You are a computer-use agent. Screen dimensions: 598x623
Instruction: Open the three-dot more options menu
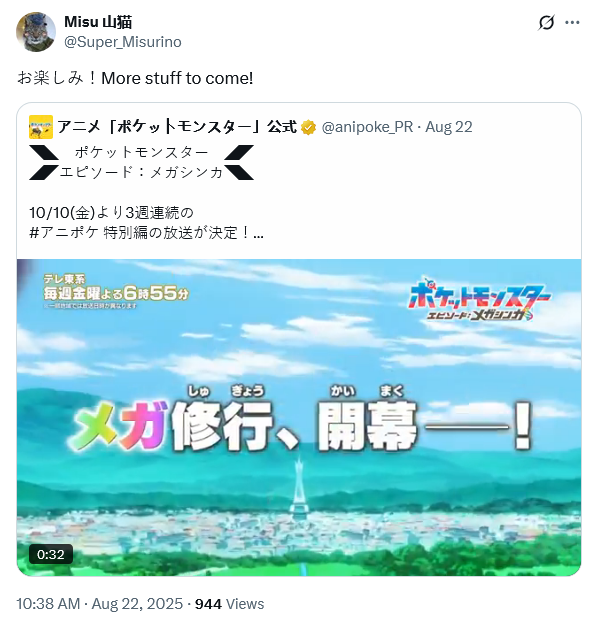572,23
